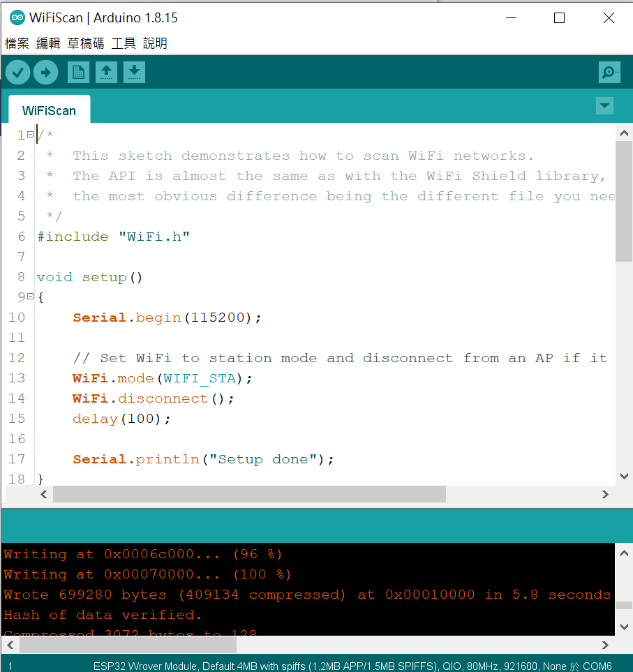Create a new sketch with New icon
This screenshot has width=633, height=672.
(78, 72)
